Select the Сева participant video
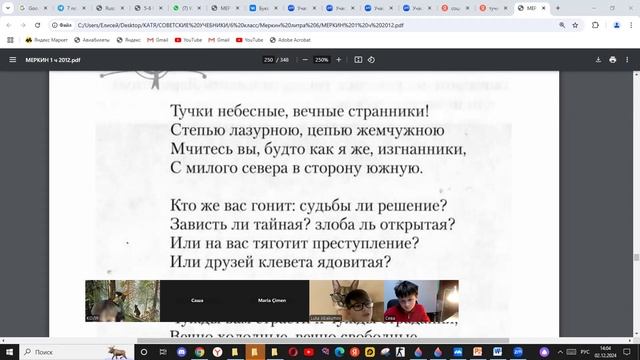640x360 pixels. click(x=421, y=301)
